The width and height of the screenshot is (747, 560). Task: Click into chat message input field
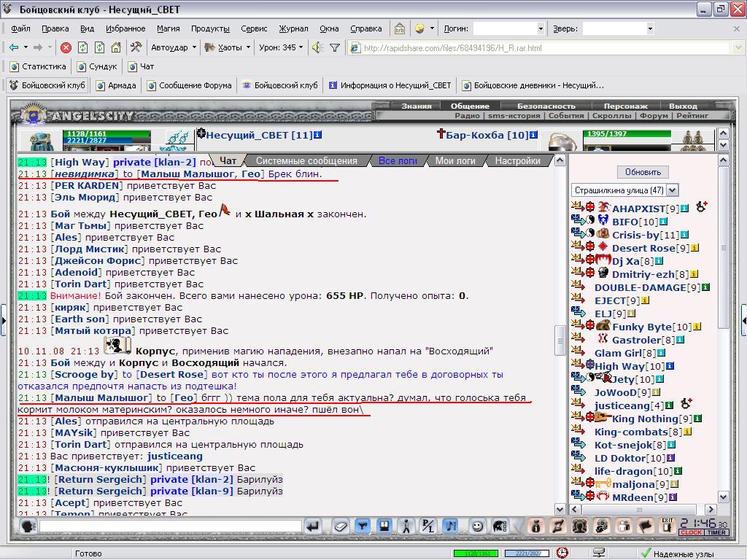pos(171,526)
